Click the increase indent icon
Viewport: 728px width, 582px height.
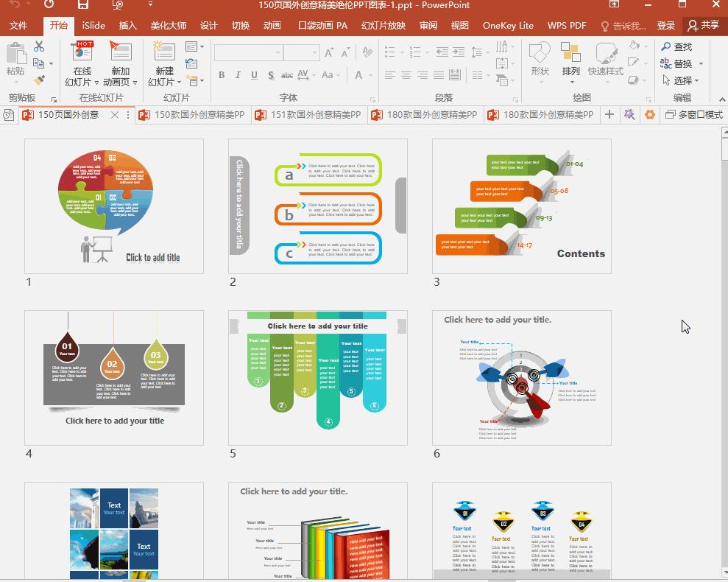click(459, 52)
